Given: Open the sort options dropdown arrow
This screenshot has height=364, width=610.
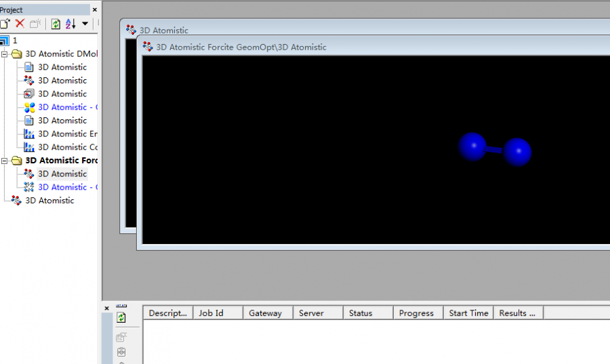Looking at the screenshot, I should (x=85, y=24).
